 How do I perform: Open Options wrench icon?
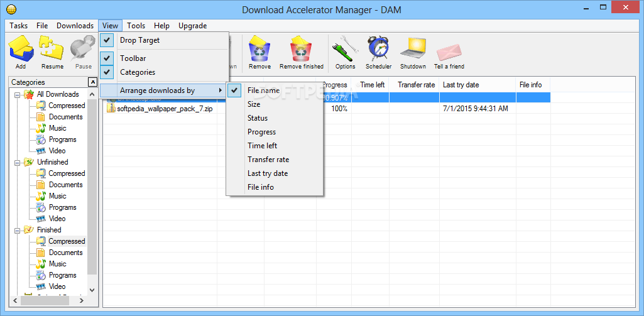345,49
